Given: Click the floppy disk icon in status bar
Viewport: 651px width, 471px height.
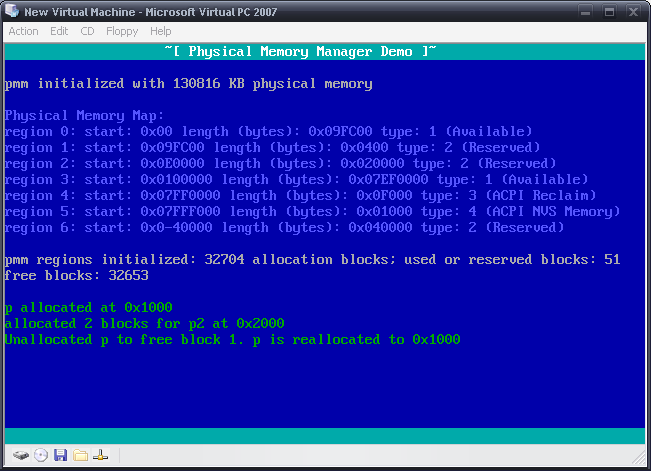Looking at the screenshot, I should 61,456.
